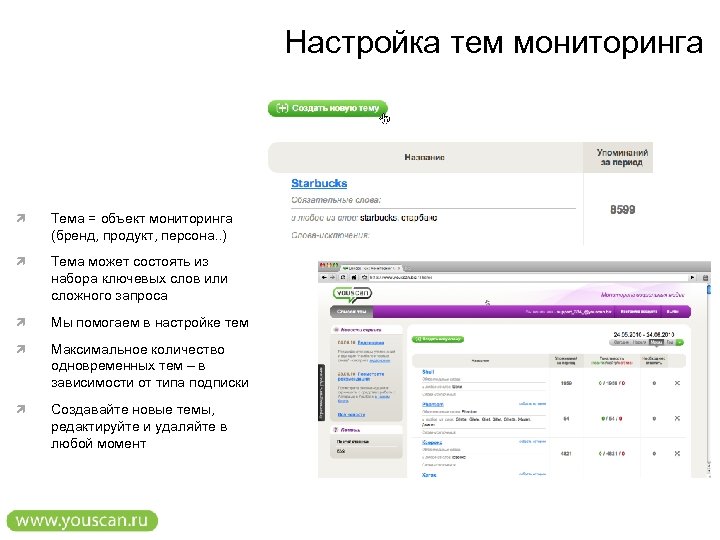The image size is (720, 540).
Task: Click the green arrow button after period selector
Action: click(680, 343)
